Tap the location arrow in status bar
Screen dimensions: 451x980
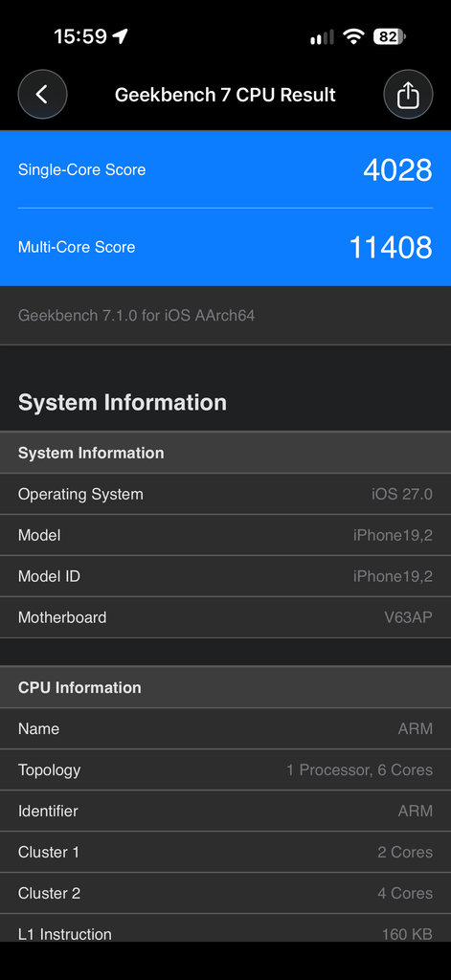[x=120, y=37]
